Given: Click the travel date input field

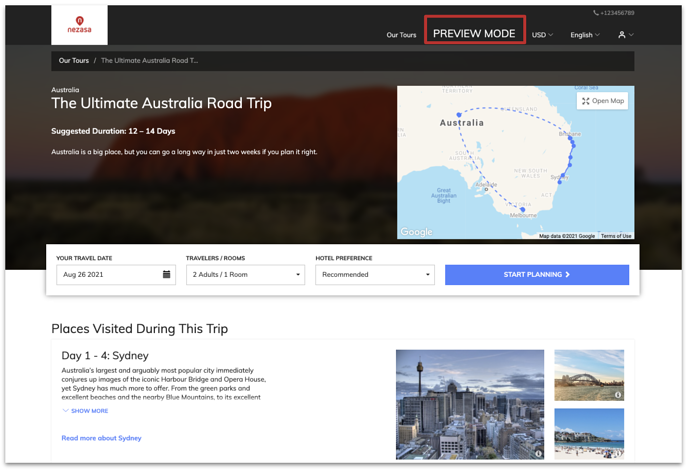Looking at the screenshot, I should point(116,275).
